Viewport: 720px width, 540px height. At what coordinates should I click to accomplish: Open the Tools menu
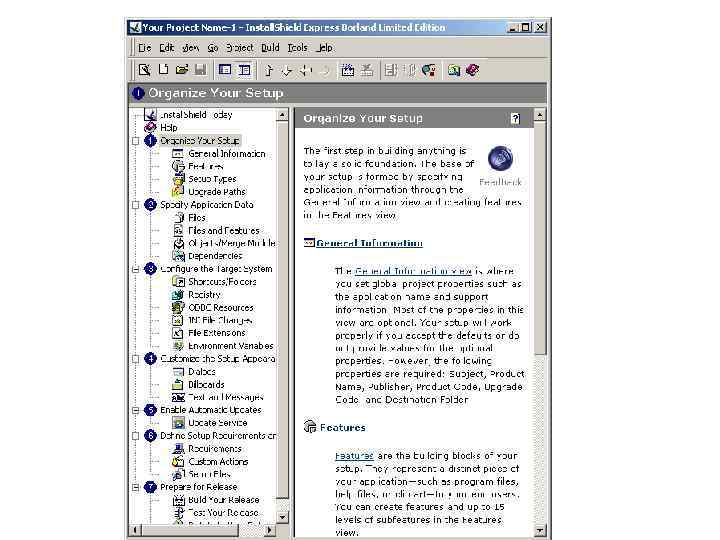(x=298, y=48)
